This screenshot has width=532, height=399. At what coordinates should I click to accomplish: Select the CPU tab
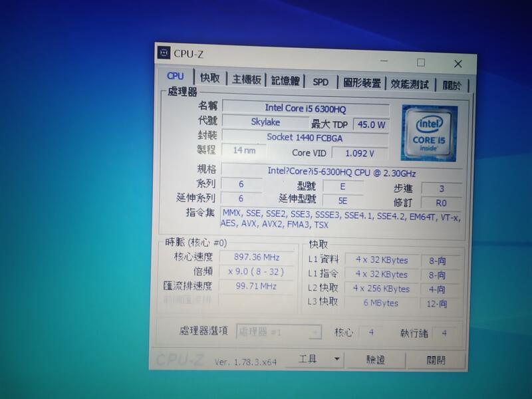click(174, 76)
